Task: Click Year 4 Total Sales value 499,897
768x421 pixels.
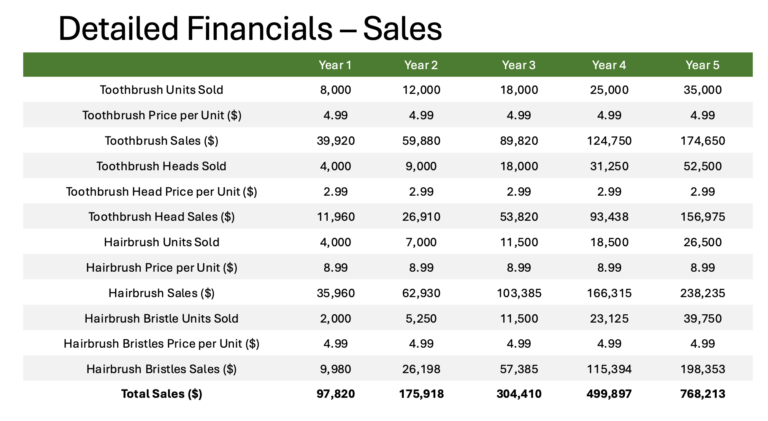Action: 609,394
